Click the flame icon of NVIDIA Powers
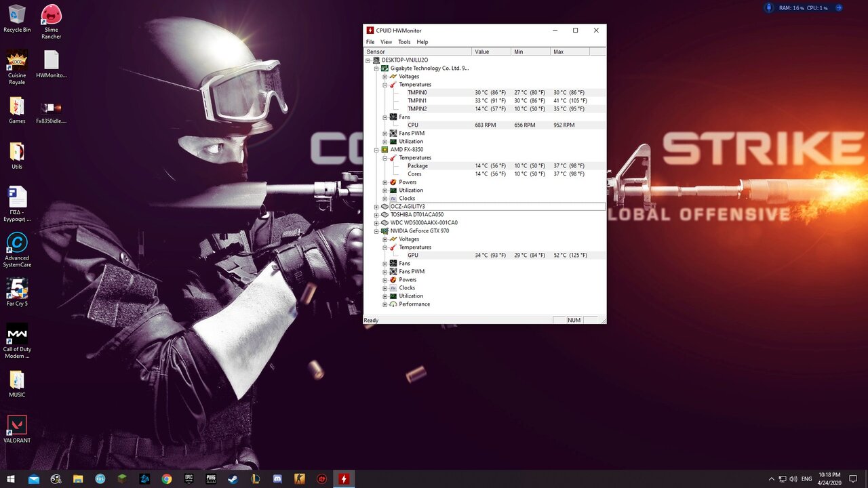 [393, 280]
